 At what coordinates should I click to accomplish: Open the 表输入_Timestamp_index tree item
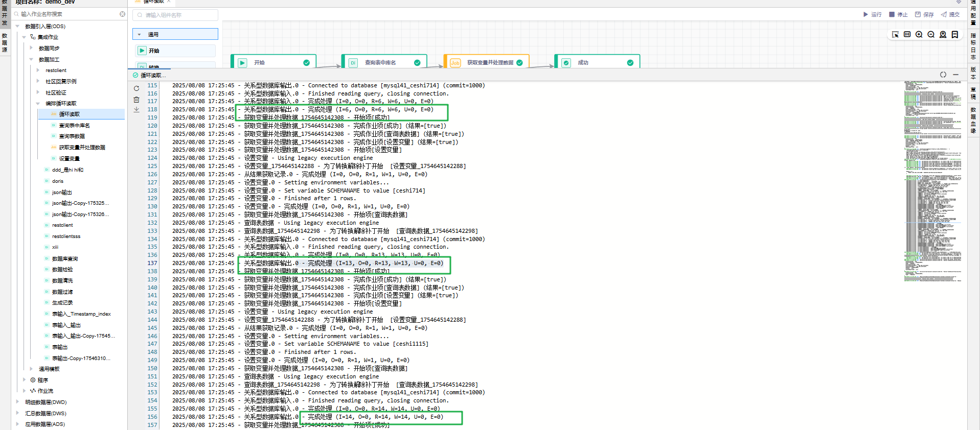click(x=81, y=314)
